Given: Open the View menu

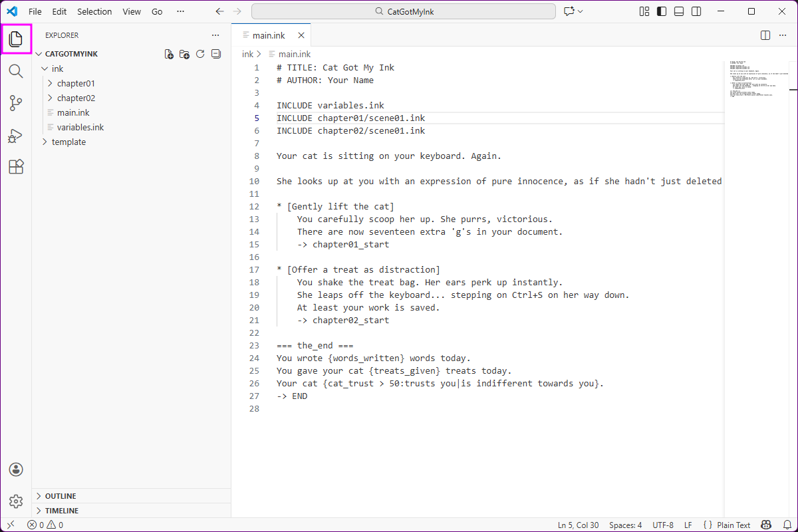Looking at the screenshot, I should [x=131, y=11].
